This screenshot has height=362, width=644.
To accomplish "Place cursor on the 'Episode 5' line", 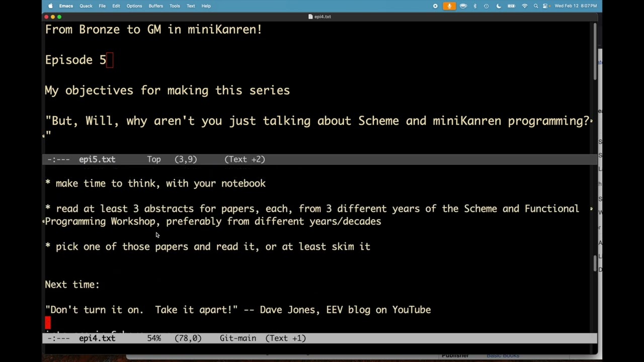I will pos(75,60).
